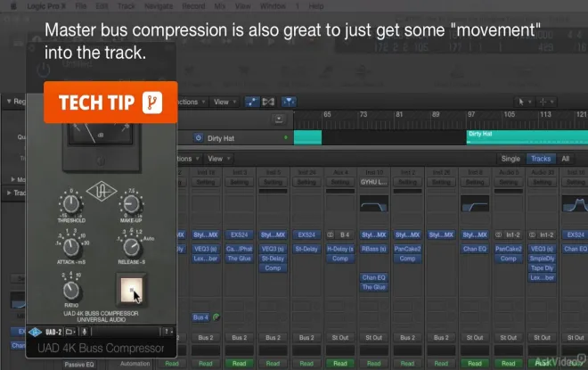The height and width of the screenshot is (370, 588).
Task: Open the Bus 4 send slot
Action: pos(200,317)
